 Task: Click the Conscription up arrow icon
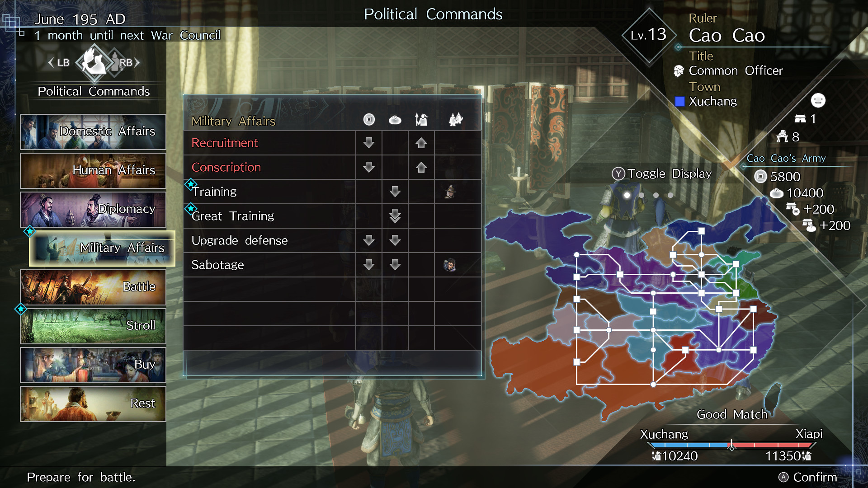[421, 168]
